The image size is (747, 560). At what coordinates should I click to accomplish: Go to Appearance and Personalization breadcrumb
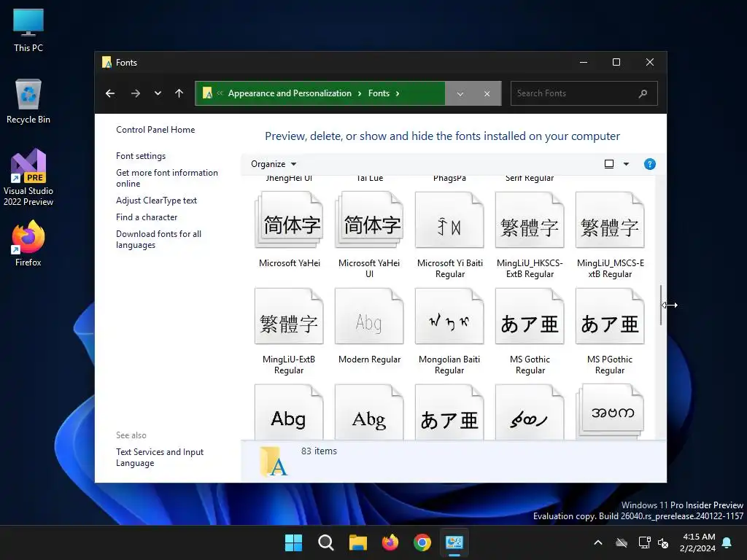pyautogui.click(x=290, y=93)
